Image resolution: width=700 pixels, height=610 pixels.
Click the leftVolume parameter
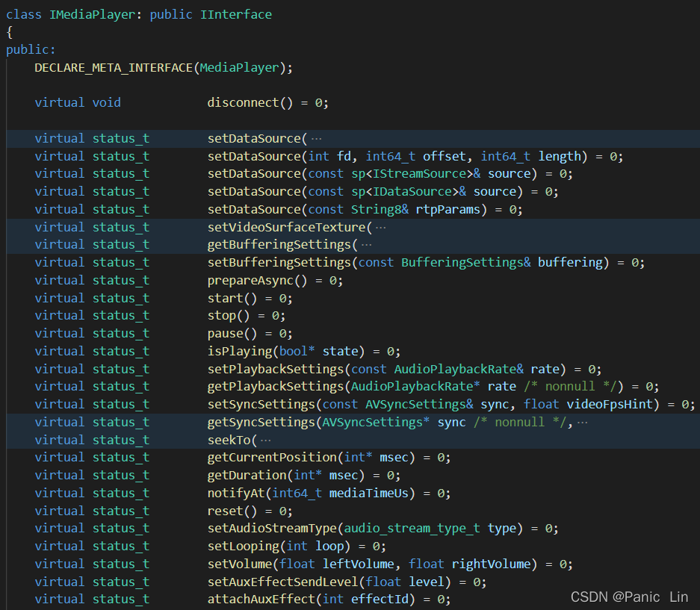[x=358, y=564]
